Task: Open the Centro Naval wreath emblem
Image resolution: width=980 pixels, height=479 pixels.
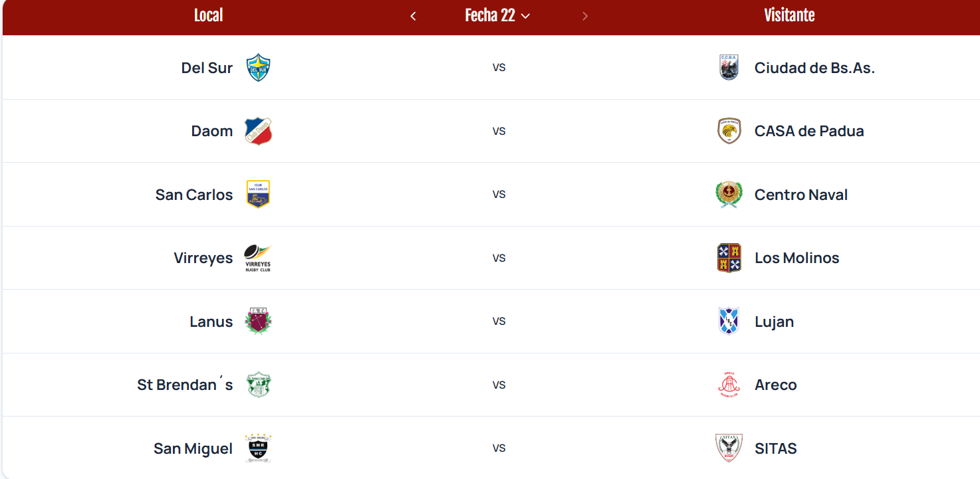Action: (729, 195)
